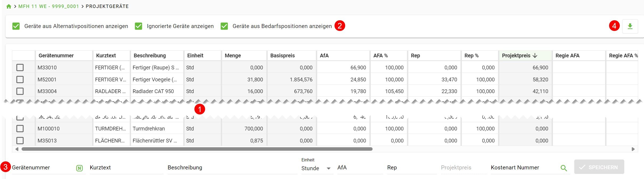
Task: Open the Einheit Stunde dropdown
Action: point(317,168)
